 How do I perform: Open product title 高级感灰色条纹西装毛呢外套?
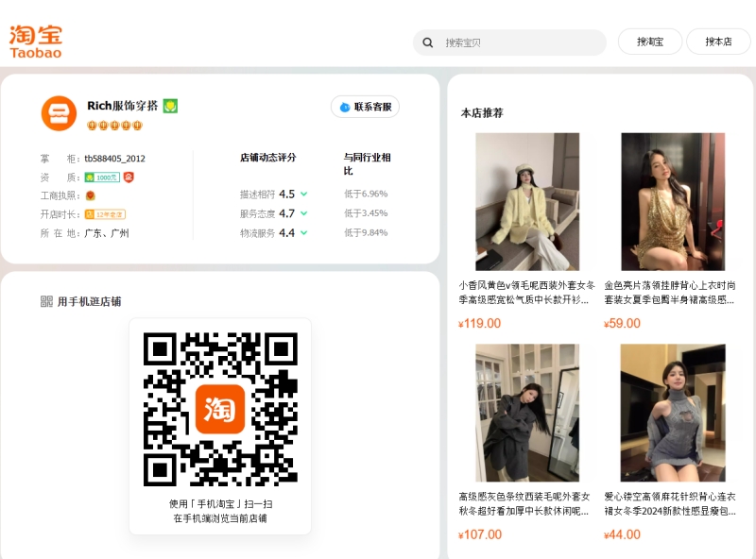point(524,503)
